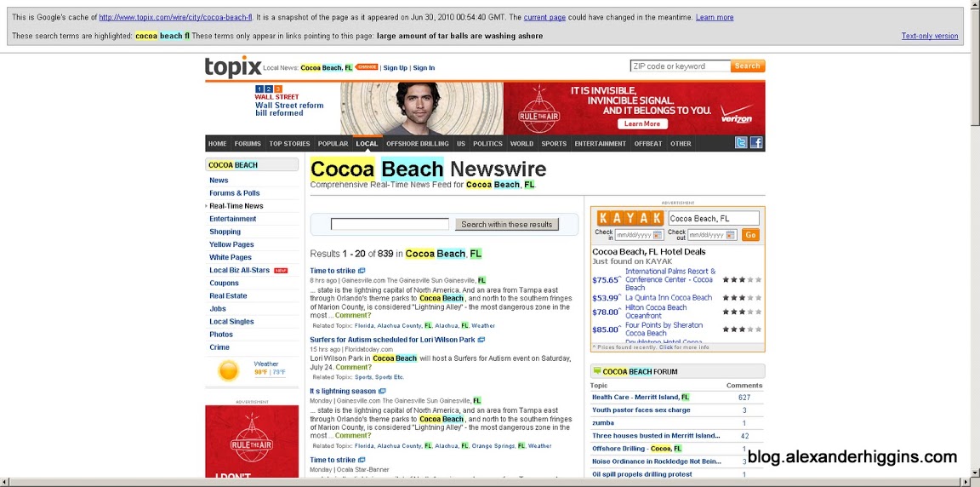Click Comment? under Surfers for Autism

tap(353, 368)
